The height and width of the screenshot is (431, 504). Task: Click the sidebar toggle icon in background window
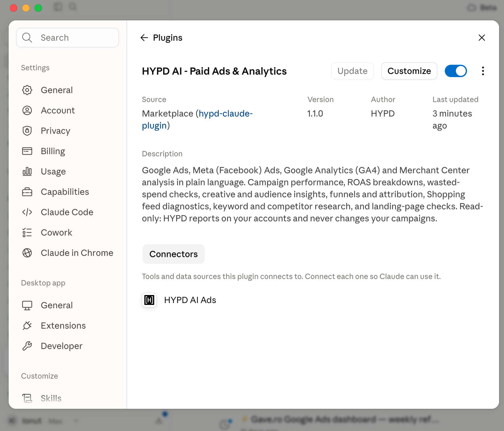click(x=58, y=6)
